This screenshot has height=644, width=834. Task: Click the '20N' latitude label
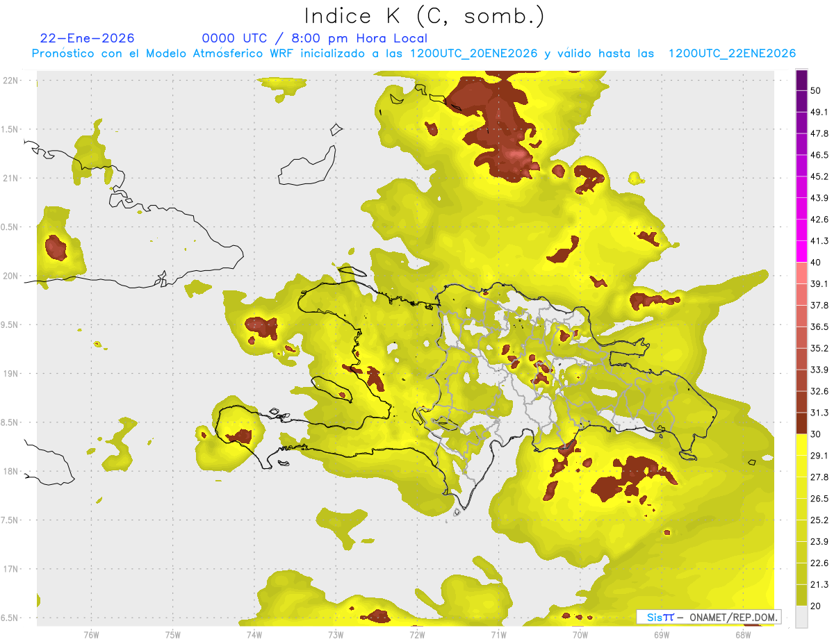[x=11, y=276]
